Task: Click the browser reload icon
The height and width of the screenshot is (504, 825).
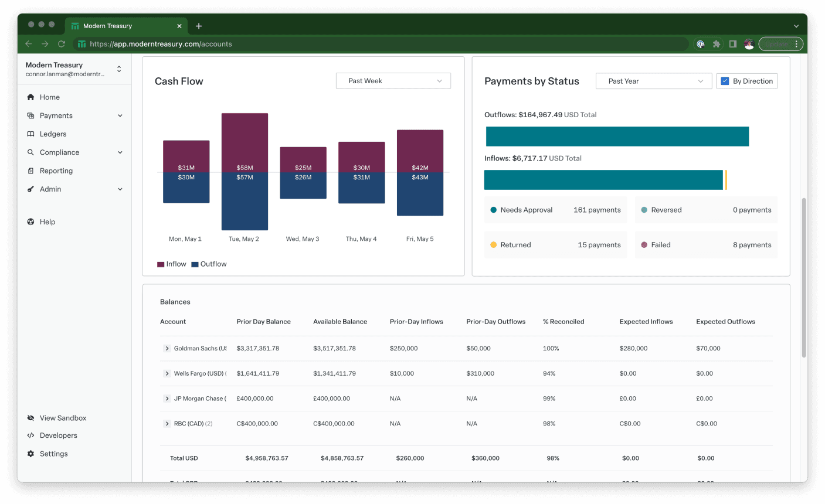Action: 61,44
